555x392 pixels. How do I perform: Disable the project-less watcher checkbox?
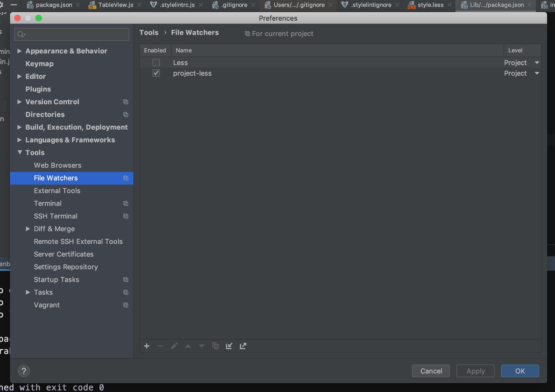click(x=156, y=73)
